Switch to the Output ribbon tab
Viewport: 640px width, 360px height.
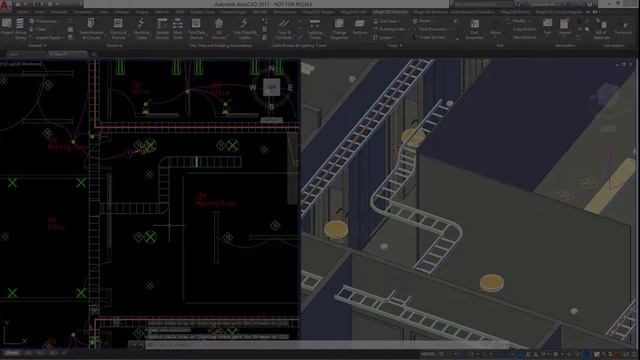[142, 12]
